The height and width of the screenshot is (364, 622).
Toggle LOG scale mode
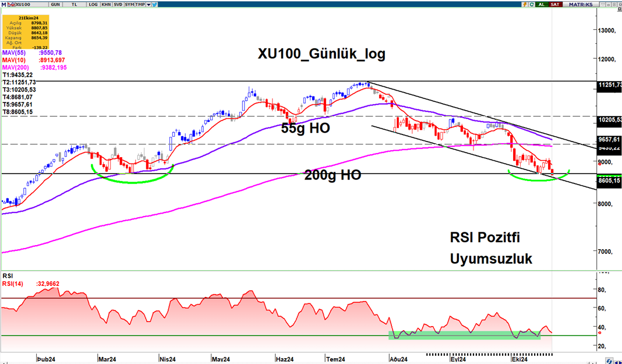click(x=93, y=3)
